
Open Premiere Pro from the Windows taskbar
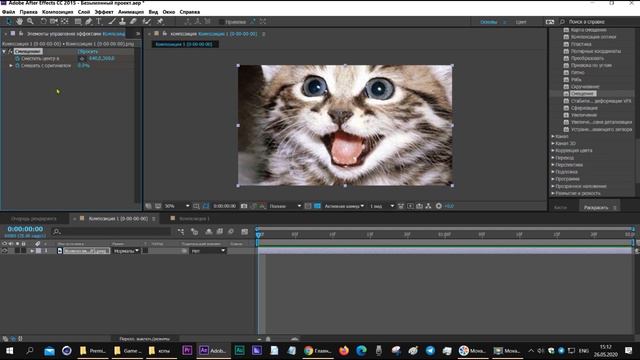[x=187, y=351]
